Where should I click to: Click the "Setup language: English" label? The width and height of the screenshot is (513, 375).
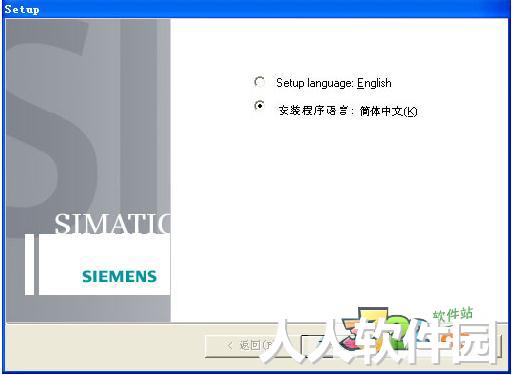[334, 83]
